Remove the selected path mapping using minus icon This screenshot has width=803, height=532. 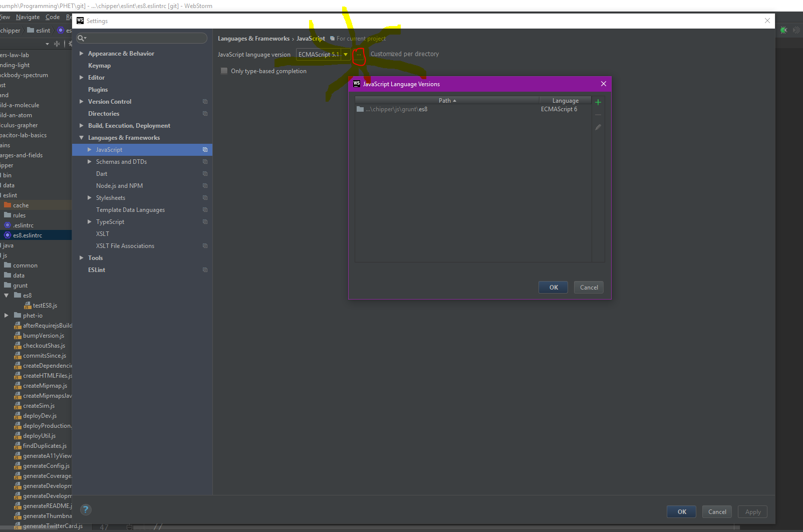tap(598, 115)
